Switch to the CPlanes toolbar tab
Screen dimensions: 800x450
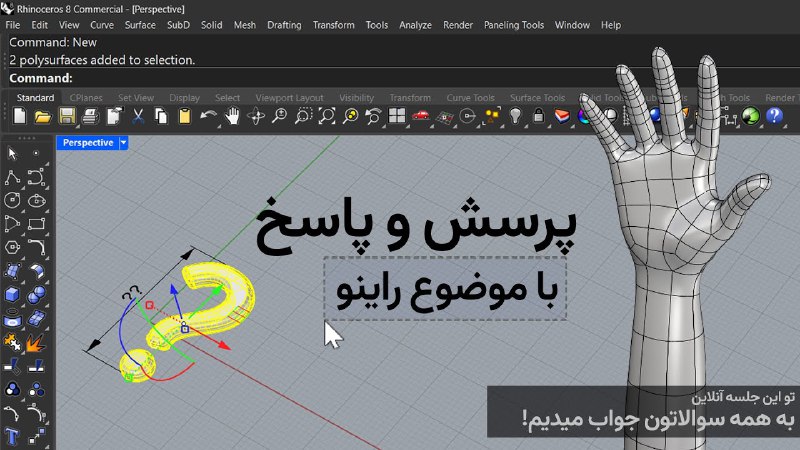(86, 97)
